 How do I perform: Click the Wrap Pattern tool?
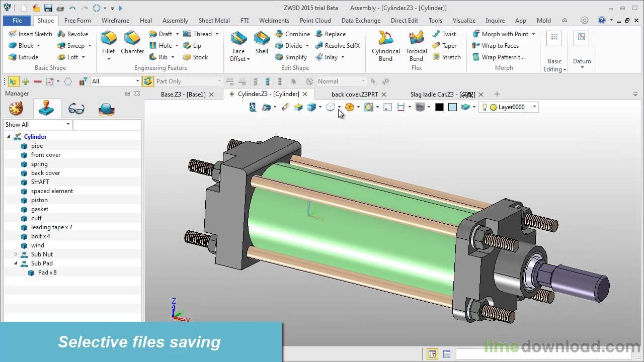(498, 57)
